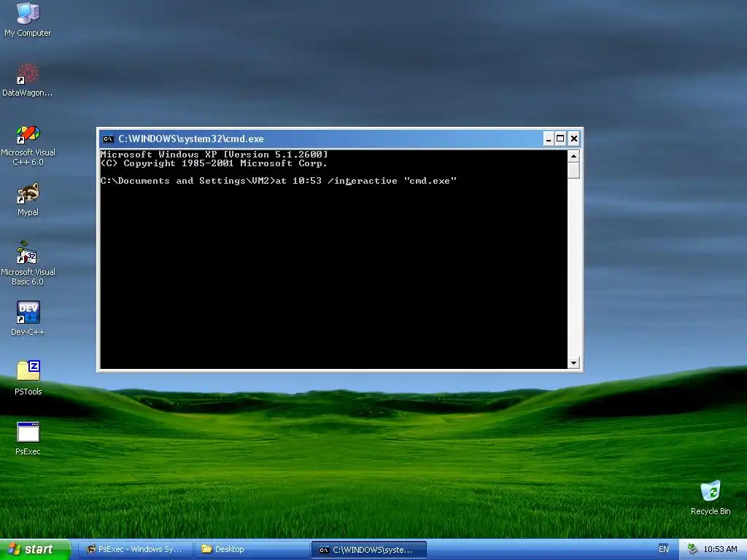Select the DataWagon desktop shortcut
This screenshot has height=560, width=747.
(28, 80)
